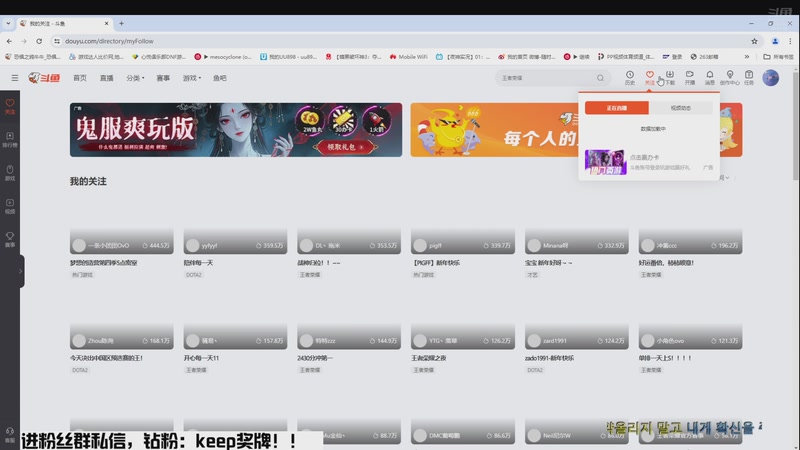800x450 pixels.
Task: Open stream title 开心每一天11
Action: (201, 358)
